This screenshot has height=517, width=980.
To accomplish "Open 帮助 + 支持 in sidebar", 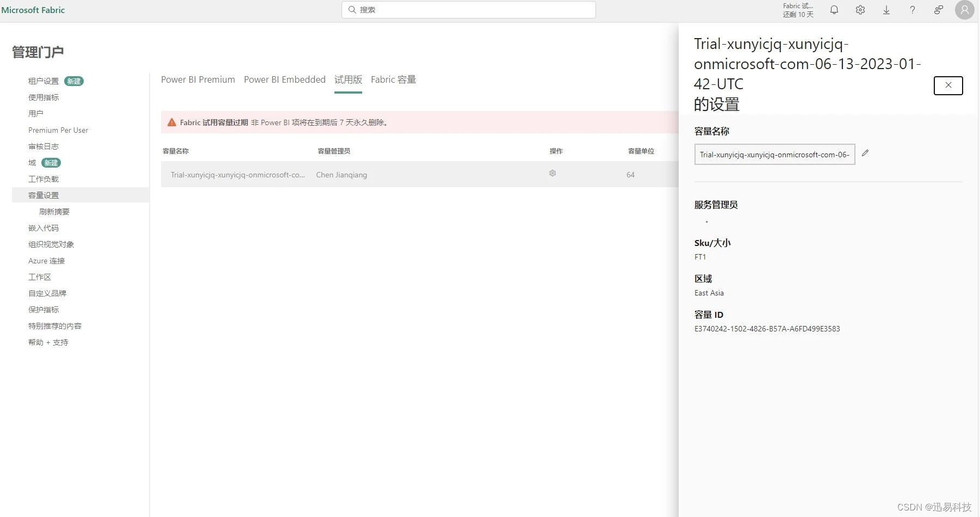I will [x=48, y=342].
